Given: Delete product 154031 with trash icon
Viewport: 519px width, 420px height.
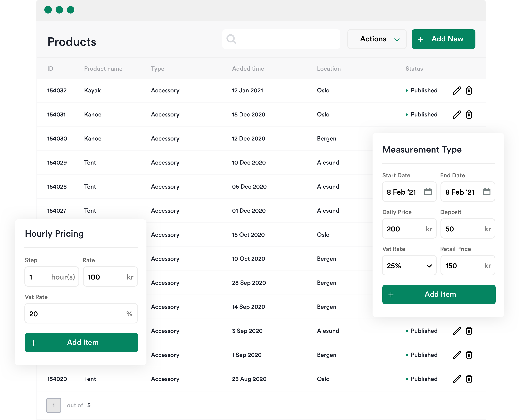Looking at the screenshot, I should tap(469, 114).
